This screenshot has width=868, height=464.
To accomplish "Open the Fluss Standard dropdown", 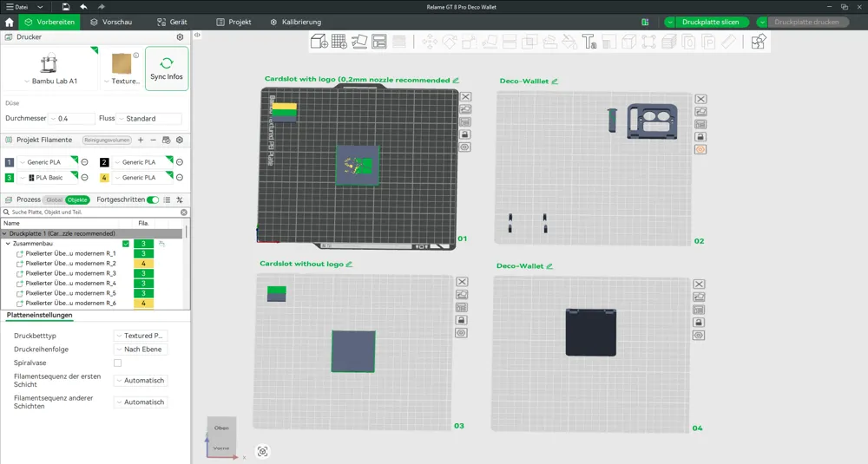I will [149, 118].
